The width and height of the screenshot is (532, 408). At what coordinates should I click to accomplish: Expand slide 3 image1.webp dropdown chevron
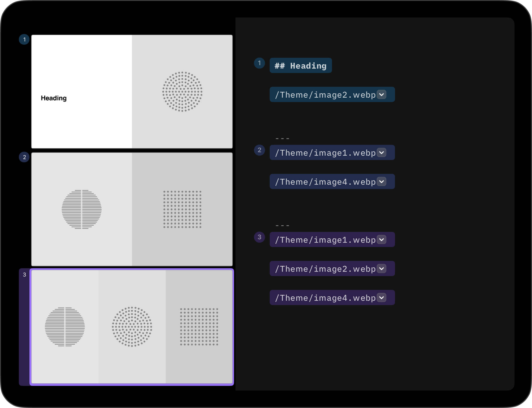(382, 240)
